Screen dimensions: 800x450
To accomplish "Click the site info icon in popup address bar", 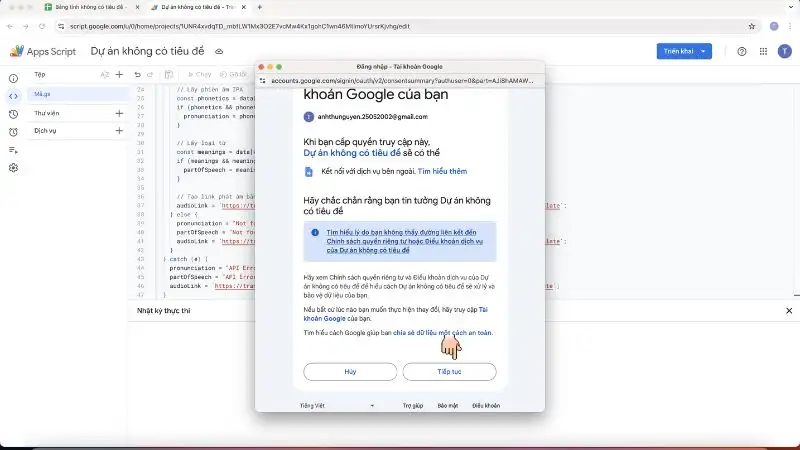I will tap(263, 81).
